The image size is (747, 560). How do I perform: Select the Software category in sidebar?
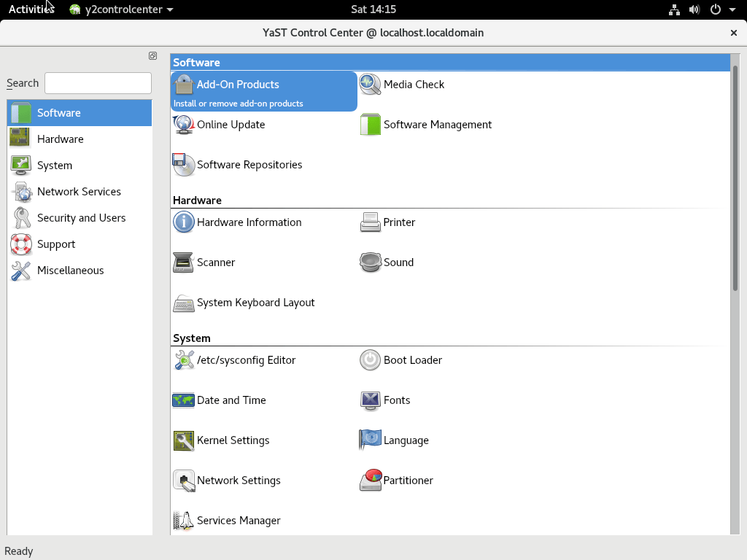pos(80,113)
